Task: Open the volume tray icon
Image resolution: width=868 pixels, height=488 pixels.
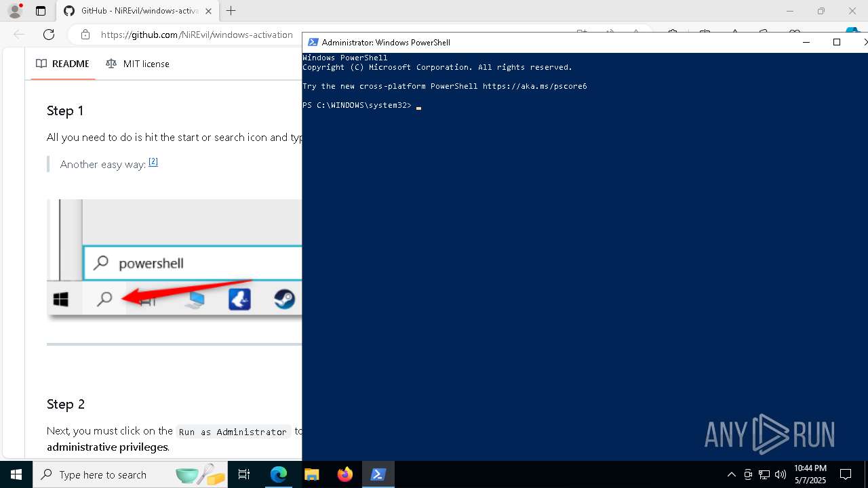Action: coord(781,474)
